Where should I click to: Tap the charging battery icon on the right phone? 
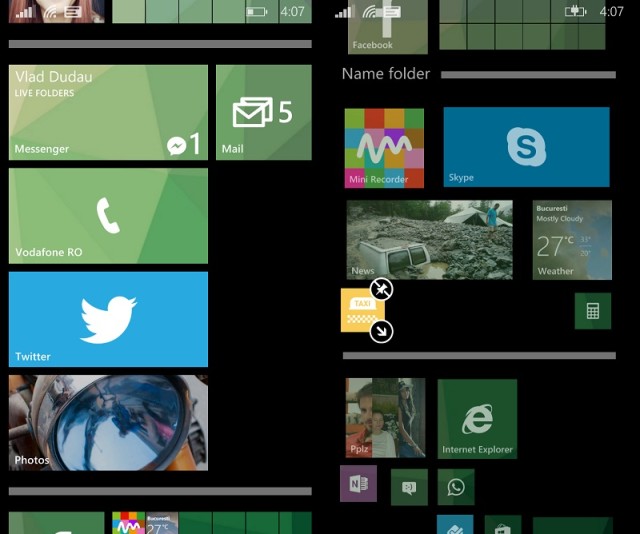point(576,11)
